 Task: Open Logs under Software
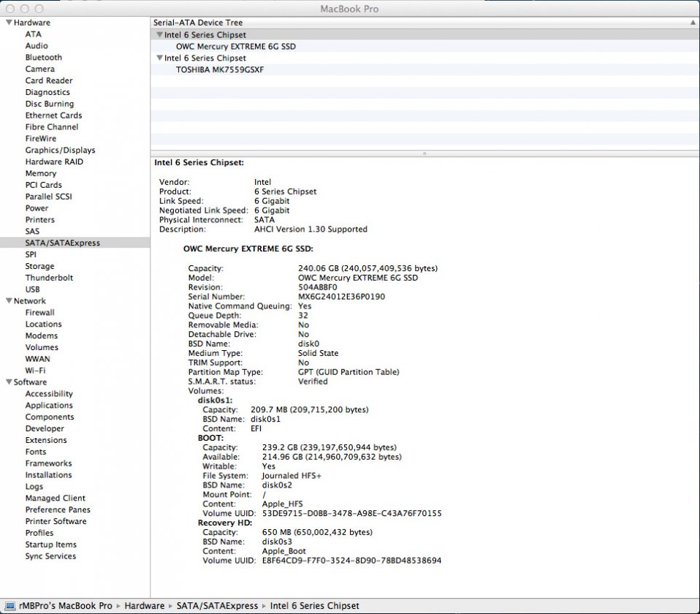(34, 488)
